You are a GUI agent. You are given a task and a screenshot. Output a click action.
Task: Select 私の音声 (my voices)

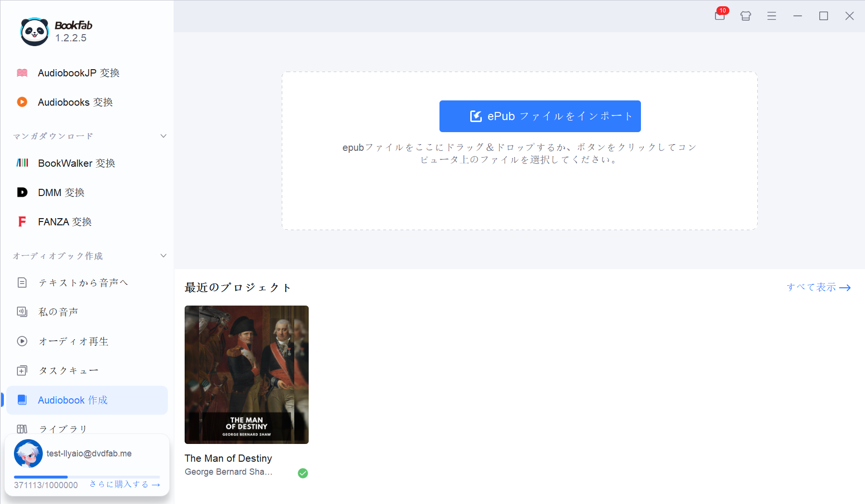58,311
